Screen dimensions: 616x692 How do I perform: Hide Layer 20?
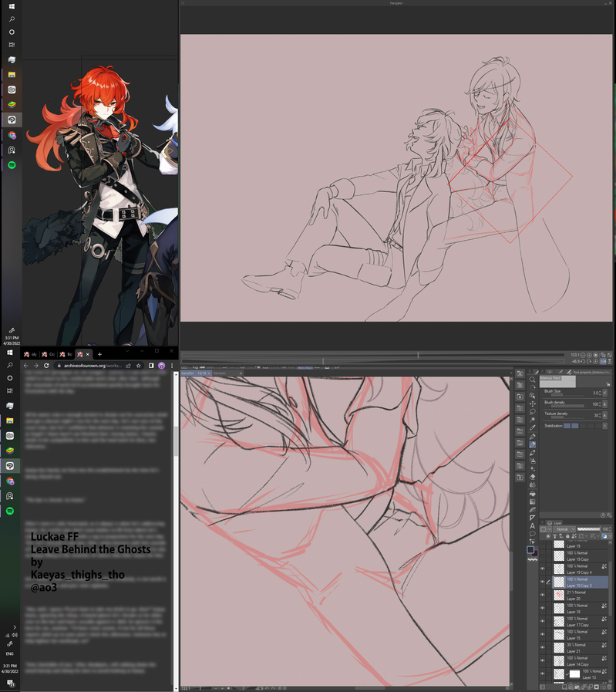(x=542, y=596)
